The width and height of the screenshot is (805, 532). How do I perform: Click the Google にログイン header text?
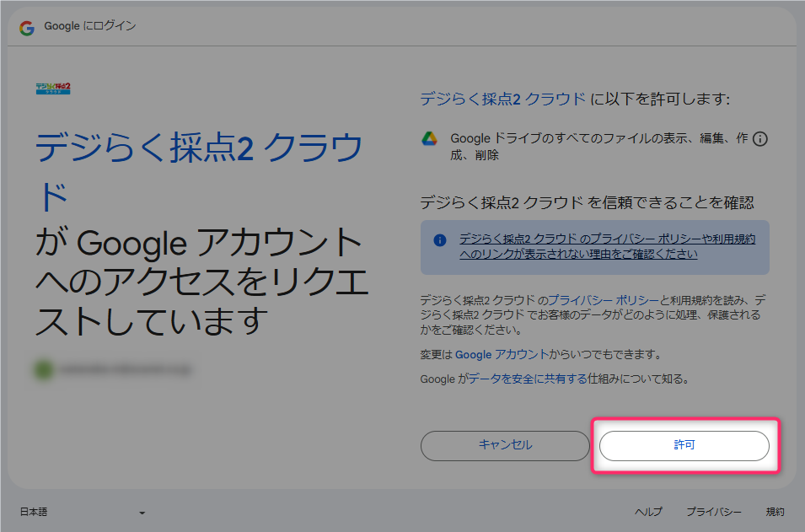(90, 26)
